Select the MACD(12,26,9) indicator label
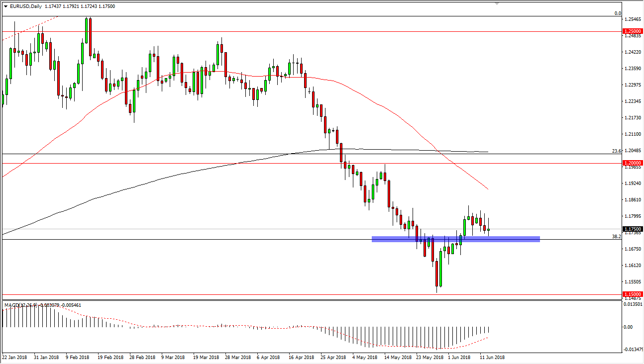This screenshot has height=364, width=644. point(20,305)
